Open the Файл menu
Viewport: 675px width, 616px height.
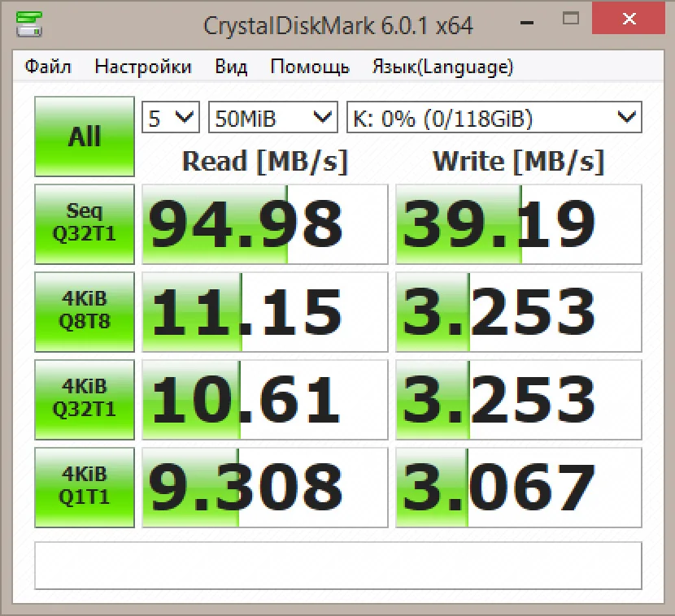[48, 67]
